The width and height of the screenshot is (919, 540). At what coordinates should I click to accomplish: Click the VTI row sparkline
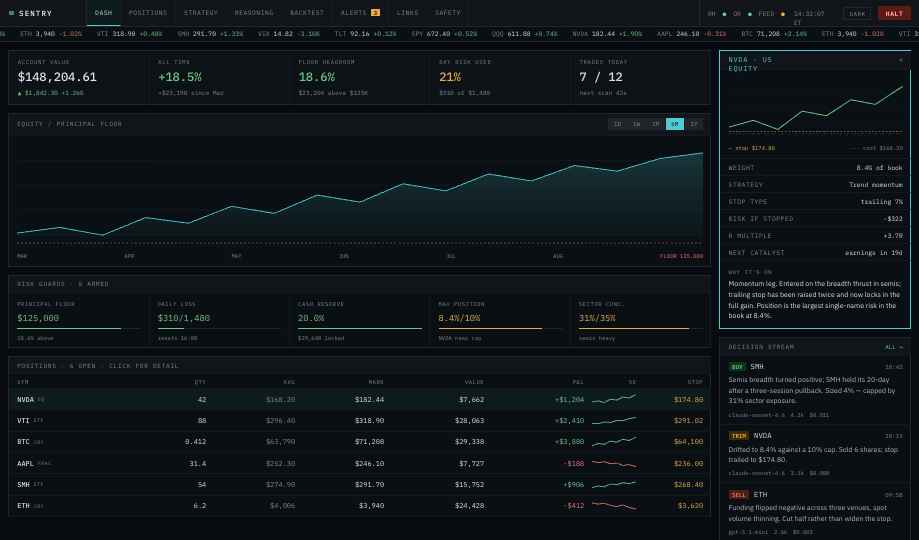[x=614, y=420]
